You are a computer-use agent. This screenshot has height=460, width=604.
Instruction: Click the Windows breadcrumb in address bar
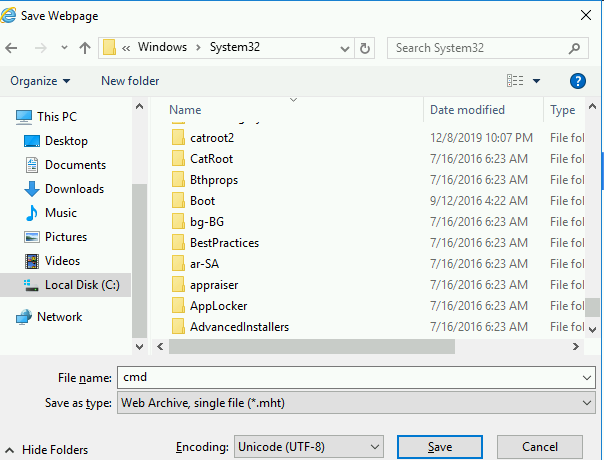pyautogui.click(x=162, y=47)
